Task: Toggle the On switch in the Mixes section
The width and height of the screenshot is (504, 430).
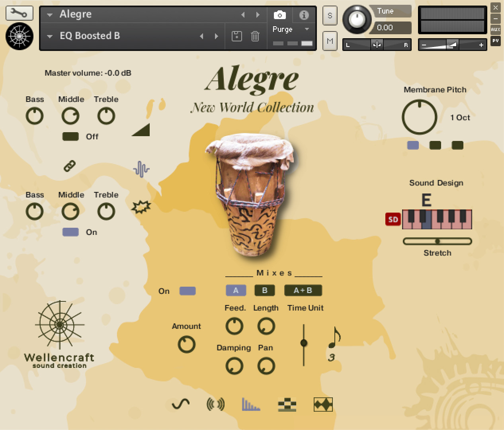Action: coord(187,291)
